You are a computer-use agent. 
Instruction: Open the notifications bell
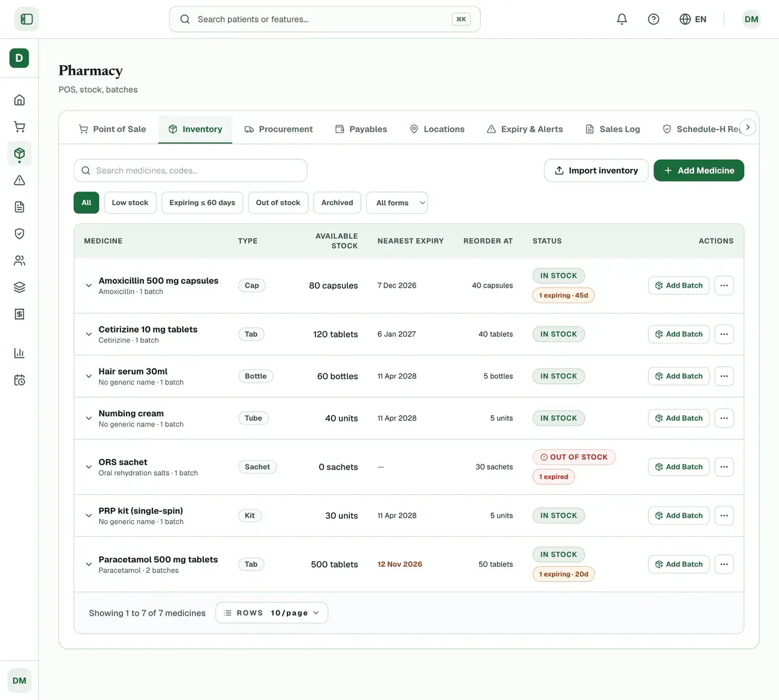[622, 19]
